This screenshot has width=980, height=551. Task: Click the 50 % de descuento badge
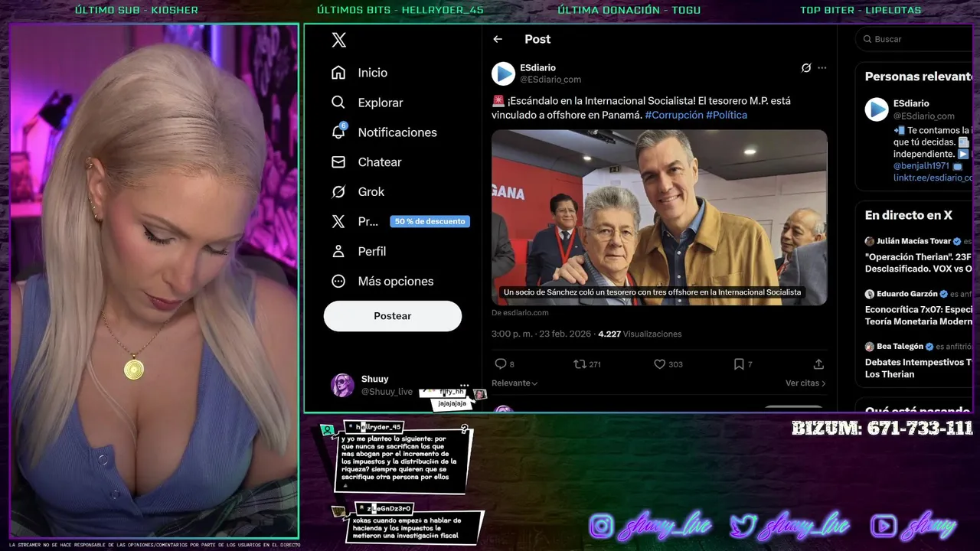[x=430, y=222]
